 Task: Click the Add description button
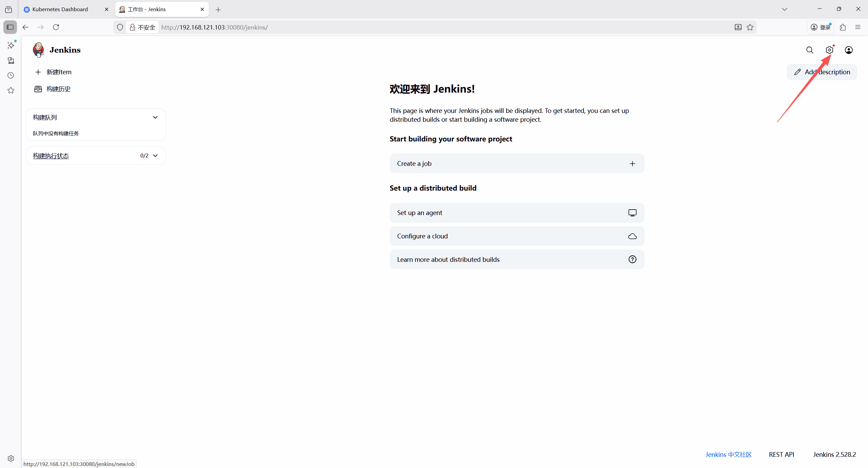click(822, 72)
